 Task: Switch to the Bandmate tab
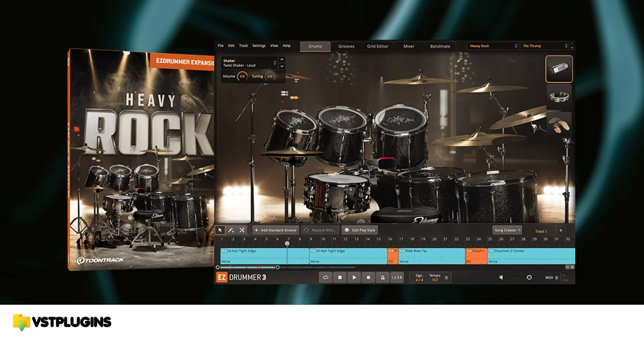coord(440,46)
